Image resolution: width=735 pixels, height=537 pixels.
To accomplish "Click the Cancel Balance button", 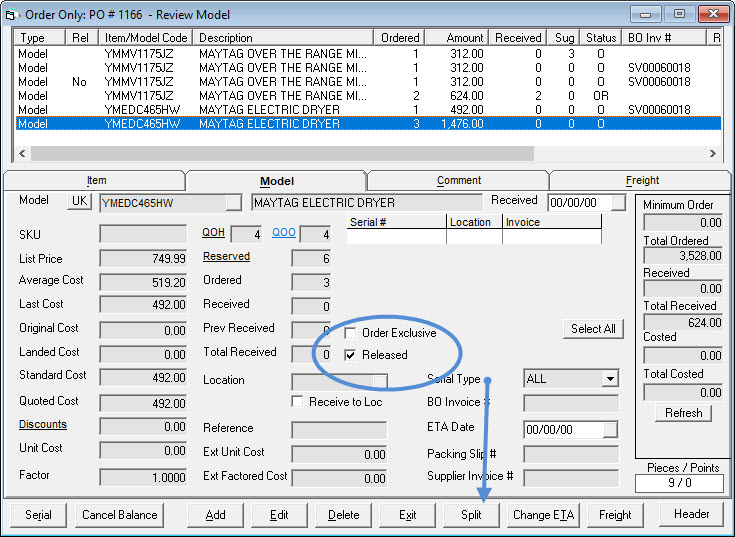I will click(120, 515).
